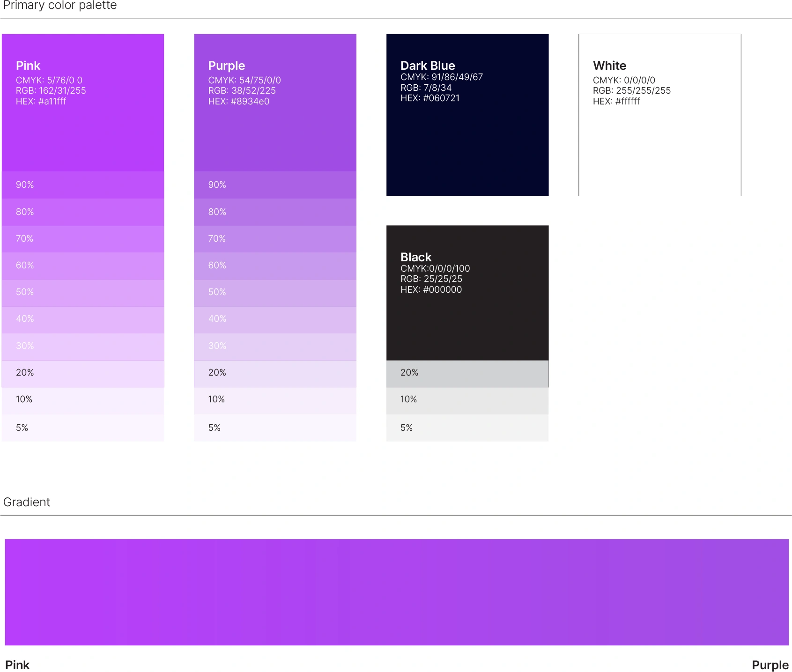792x672 pixels.
Task: Click the Purple 40% tint
Action: pos(275,319)
